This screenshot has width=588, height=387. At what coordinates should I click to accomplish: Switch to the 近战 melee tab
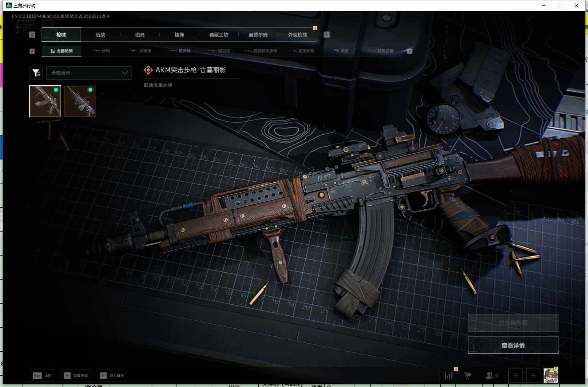coord(100,35)
